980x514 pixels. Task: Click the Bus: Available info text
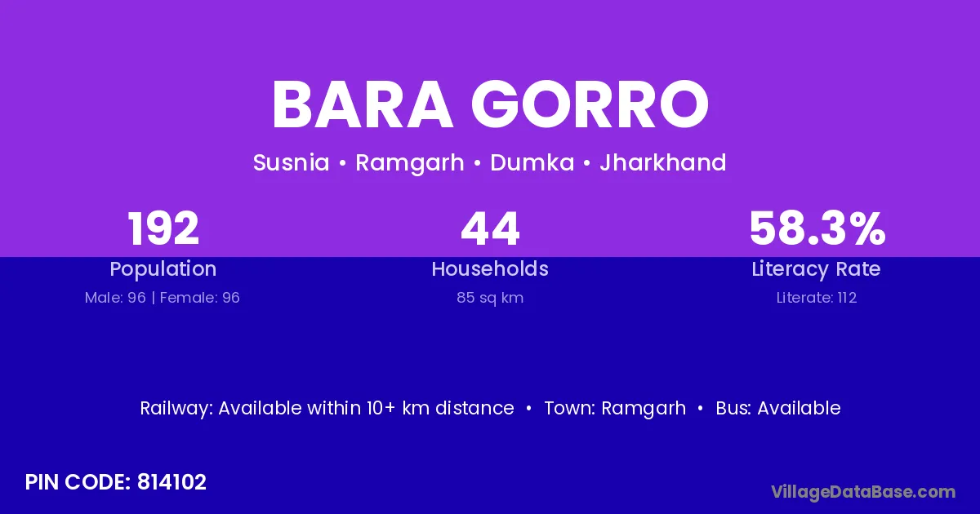(x=777, y=408)
